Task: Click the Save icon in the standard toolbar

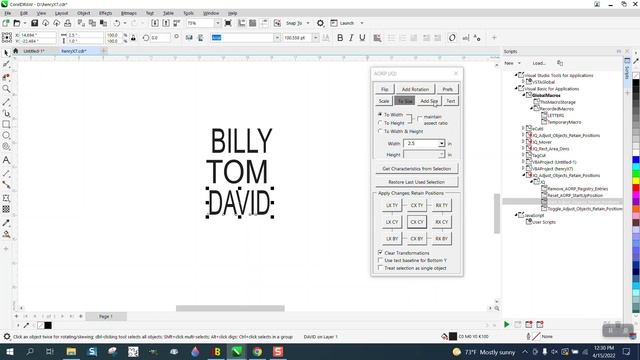Action: 35,23
